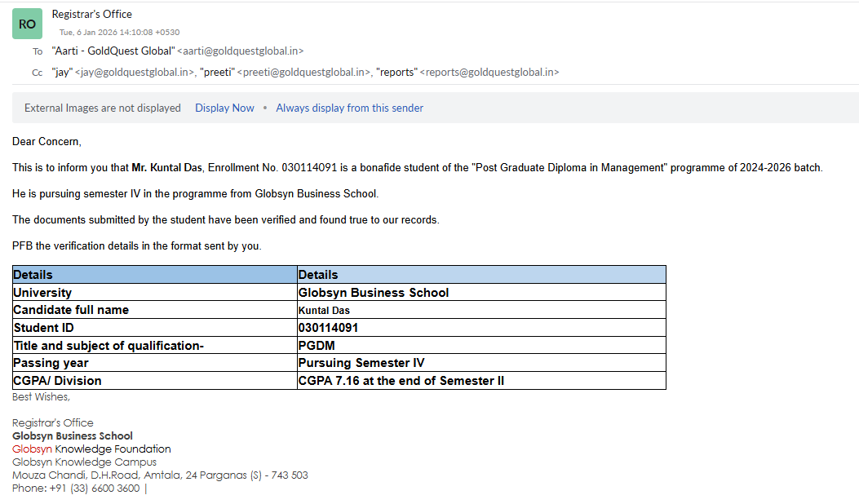Click the Candidate full name label cell

[72, 310]
